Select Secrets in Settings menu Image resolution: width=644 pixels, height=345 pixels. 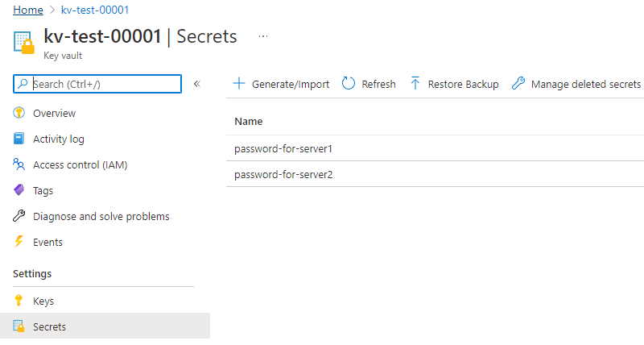point(105,326)
